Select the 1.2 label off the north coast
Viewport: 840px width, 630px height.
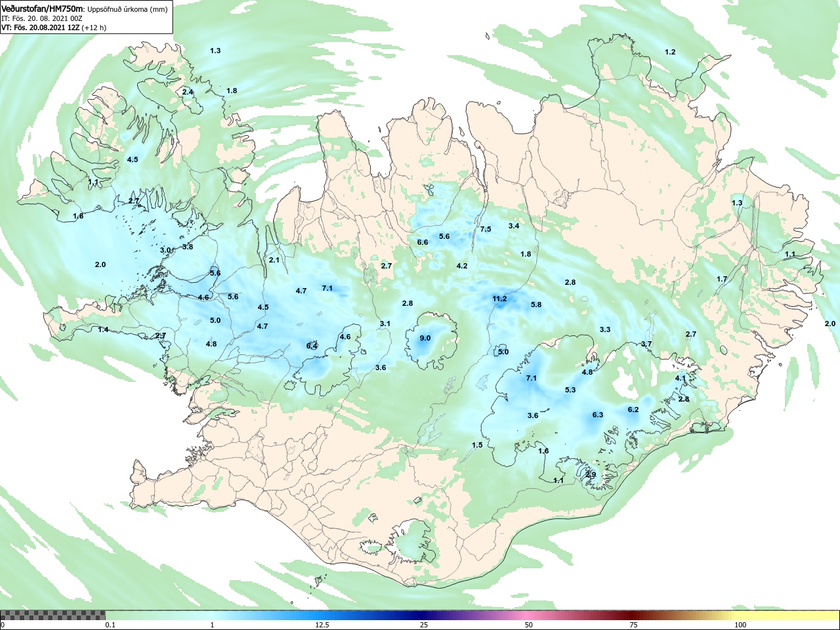pyautogui.click(x=670, y=52)
